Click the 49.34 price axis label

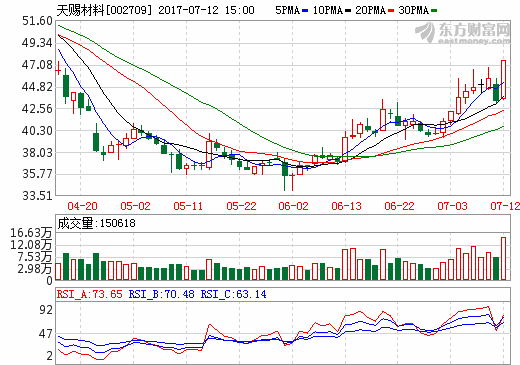point(37,43)
